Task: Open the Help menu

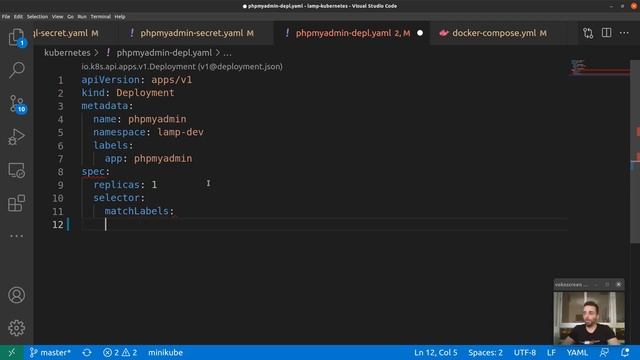Action: 120,17
